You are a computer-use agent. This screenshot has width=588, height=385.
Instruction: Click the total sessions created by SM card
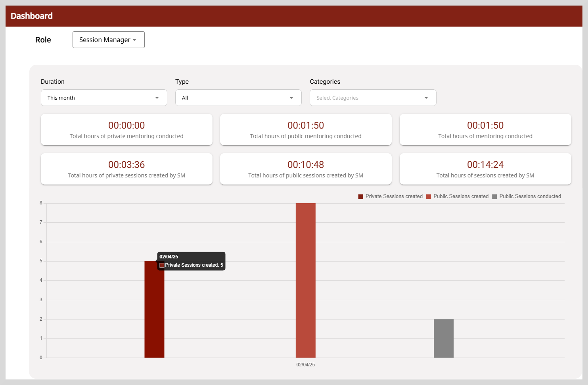pos(485,169)
